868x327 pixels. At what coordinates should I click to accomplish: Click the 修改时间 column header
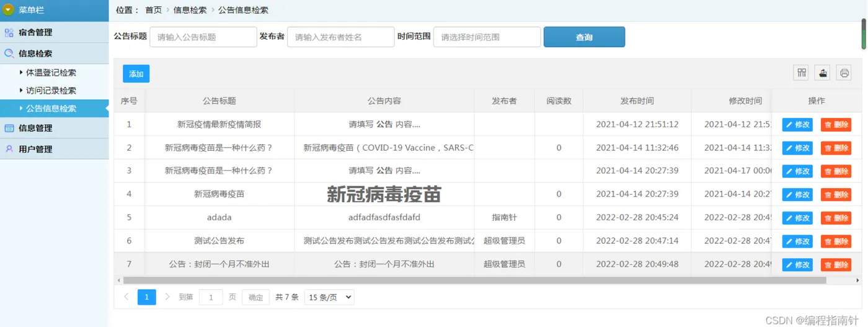tap(745, 101)
